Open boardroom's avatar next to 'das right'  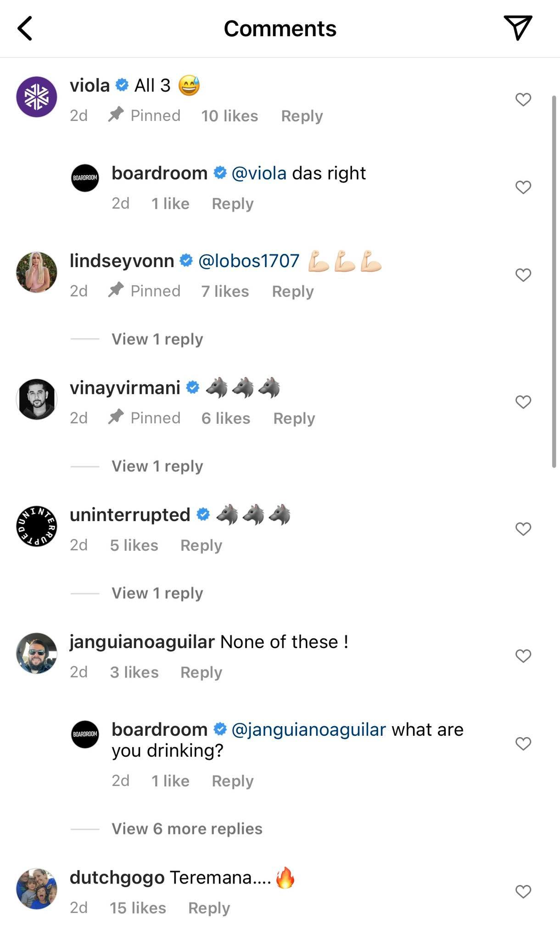click(x=85, y=178)
